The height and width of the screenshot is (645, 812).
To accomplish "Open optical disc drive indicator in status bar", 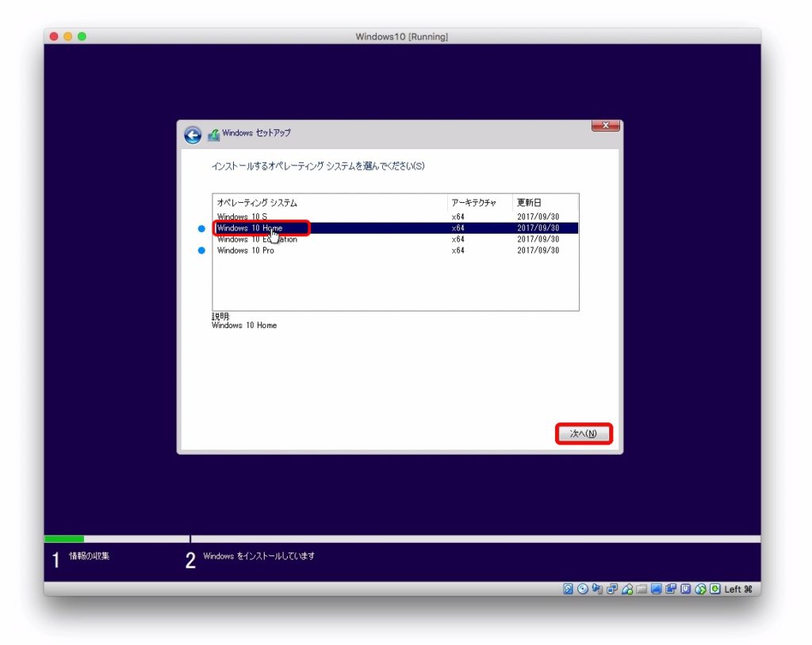I will 583,589.
